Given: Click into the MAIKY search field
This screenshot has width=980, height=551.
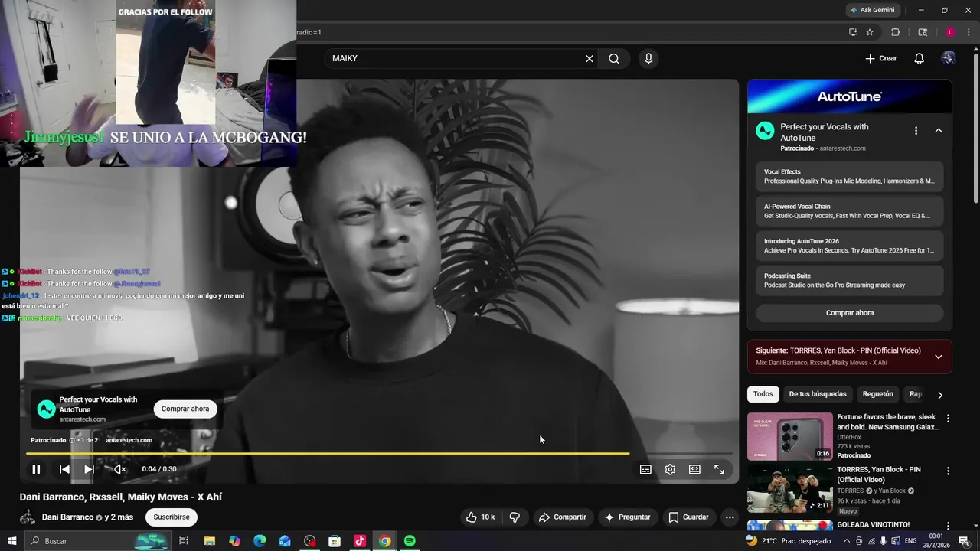Looking at the screenshot, I should pyautogui.click(x=456, y=58).
